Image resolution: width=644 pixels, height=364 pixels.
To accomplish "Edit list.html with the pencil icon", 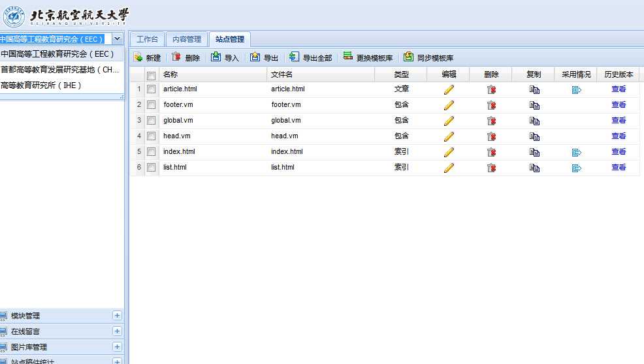I will tap(449, 168).
